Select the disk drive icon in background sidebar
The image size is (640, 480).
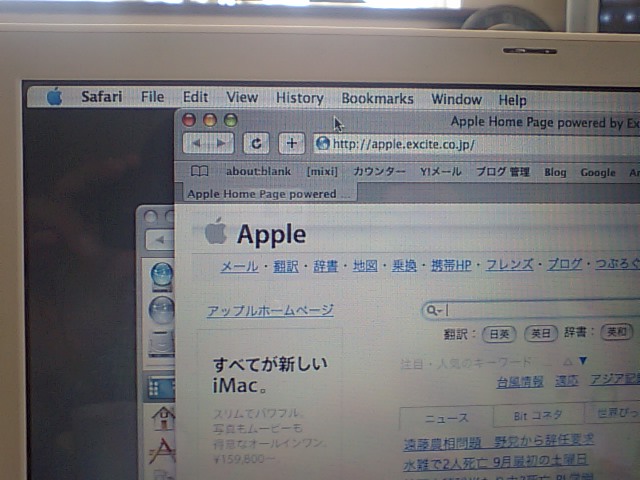(162, 343)
